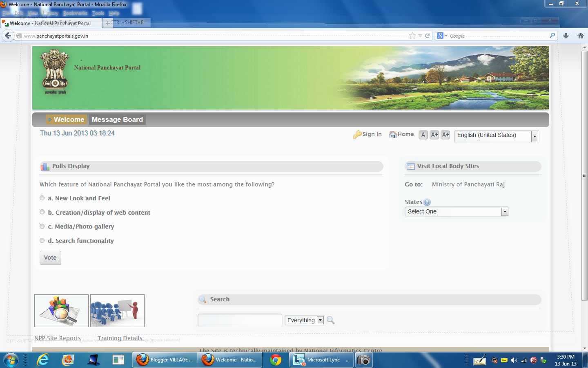Click the Sign In key icon

[357, 134]
